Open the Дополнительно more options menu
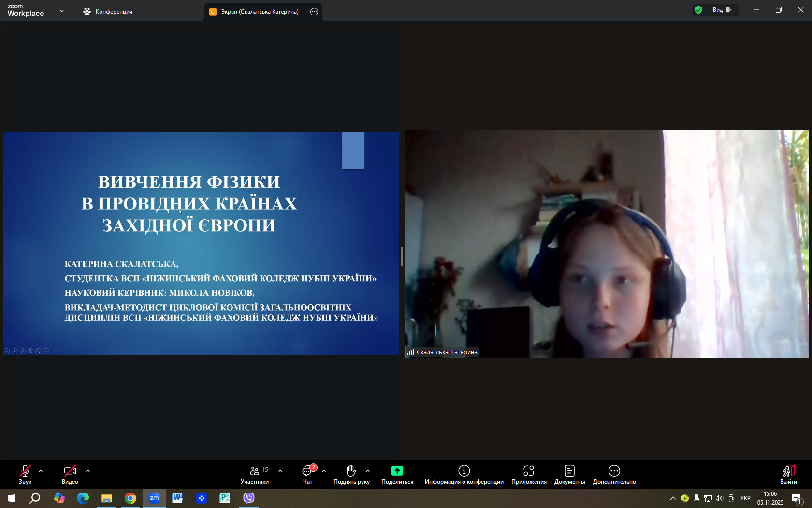812x508 pixels. pos(614,474)
